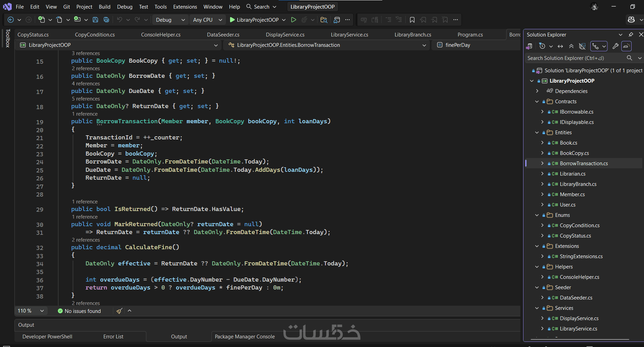The height and width of the screenshot is (347, 644).
Task: Switch to the Program.cs editor tab
Action: pyautogui.click(x=470, y=35)
